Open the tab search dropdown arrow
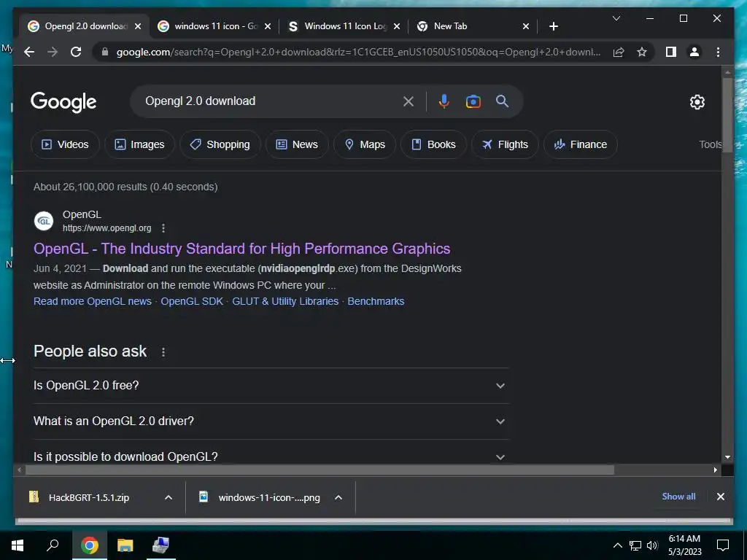747x560 pixels. click(616, 18)
